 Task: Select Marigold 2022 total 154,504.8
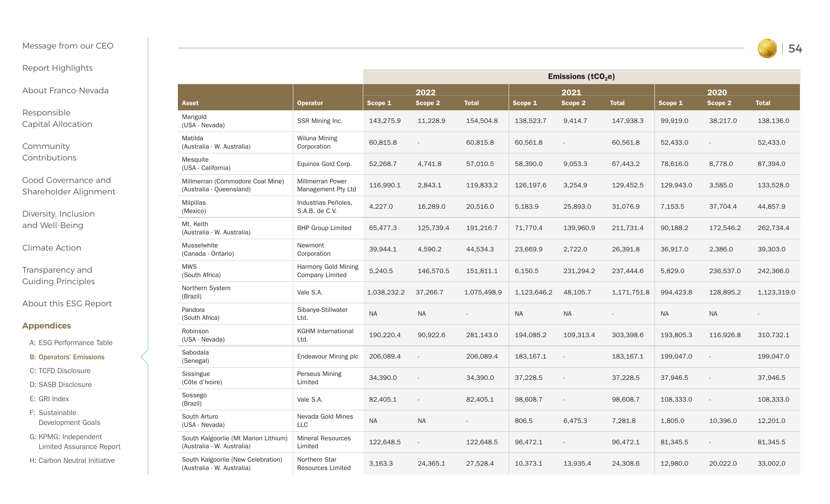click(482, 121)
